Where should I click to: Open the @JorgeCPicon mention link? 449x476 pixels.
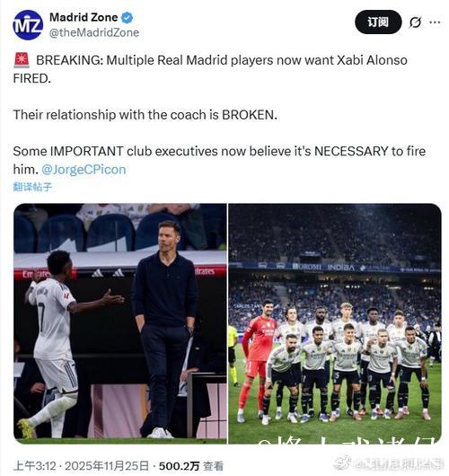(84, 170)
